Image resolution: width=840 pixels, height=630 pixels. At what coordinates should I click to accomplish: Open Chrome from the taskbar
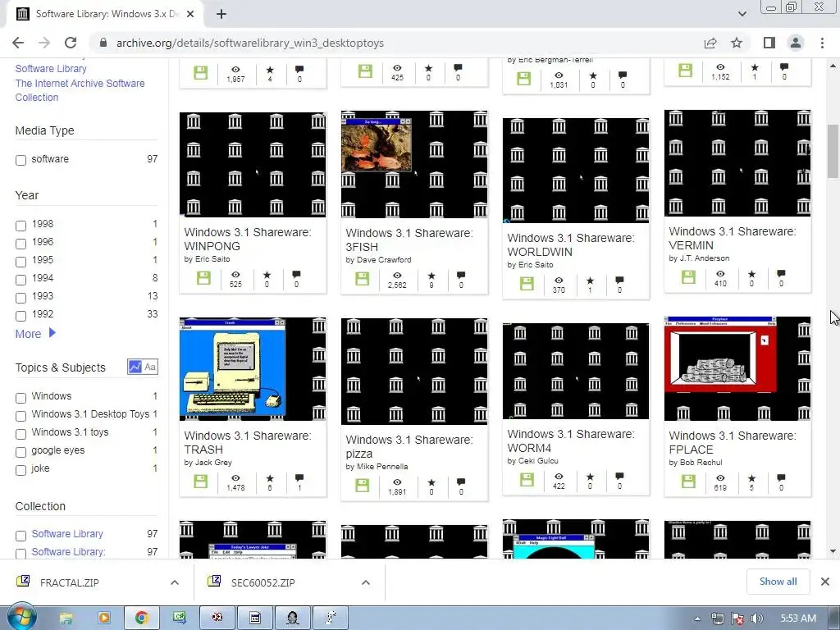click(x=141, y=618)
